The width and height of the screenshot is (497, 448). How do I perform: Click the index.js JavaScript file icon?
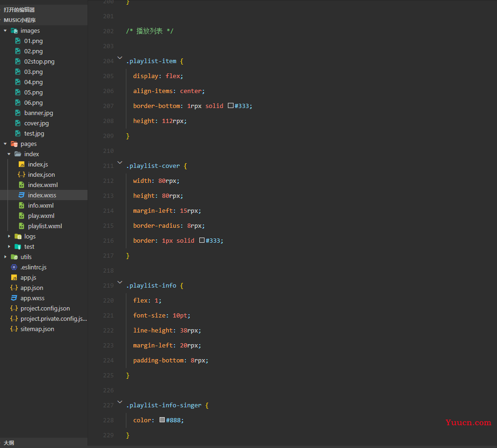(22, 165)
